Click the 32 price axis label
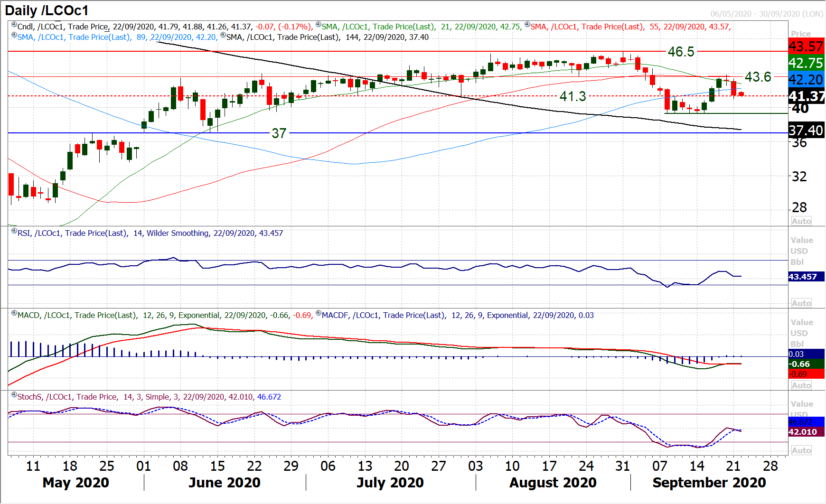Screen dimensions: 826x504 pyautogui.click(x=799, y=177)
